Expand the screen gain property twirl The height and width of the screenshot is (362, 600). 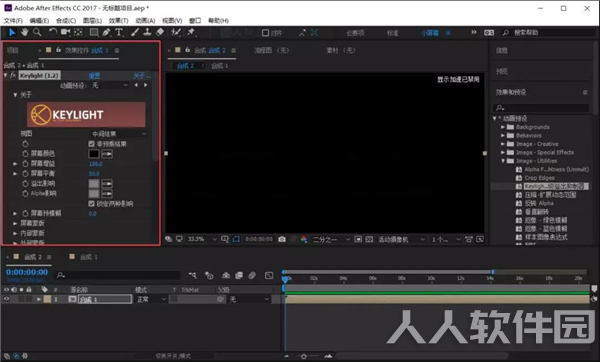(15, 164)
